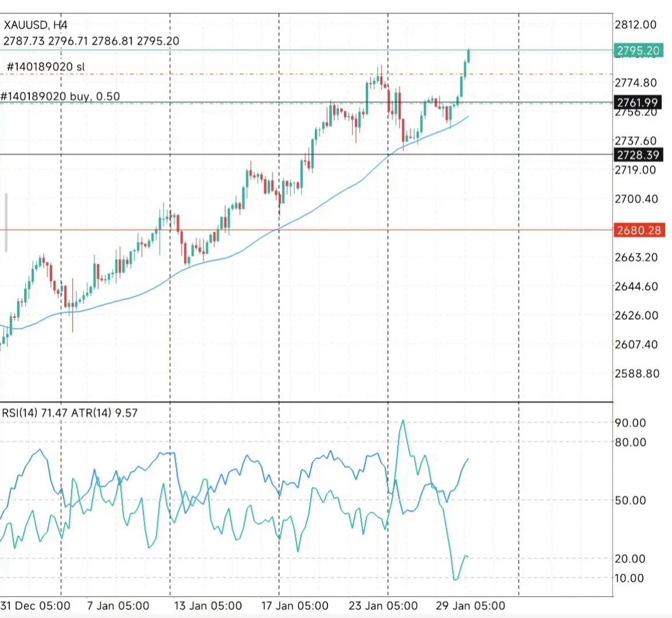Select the #140189020 buy, 0.50 order label
Viewport: 672px width, 618px height.
click(x=61, y=96)
